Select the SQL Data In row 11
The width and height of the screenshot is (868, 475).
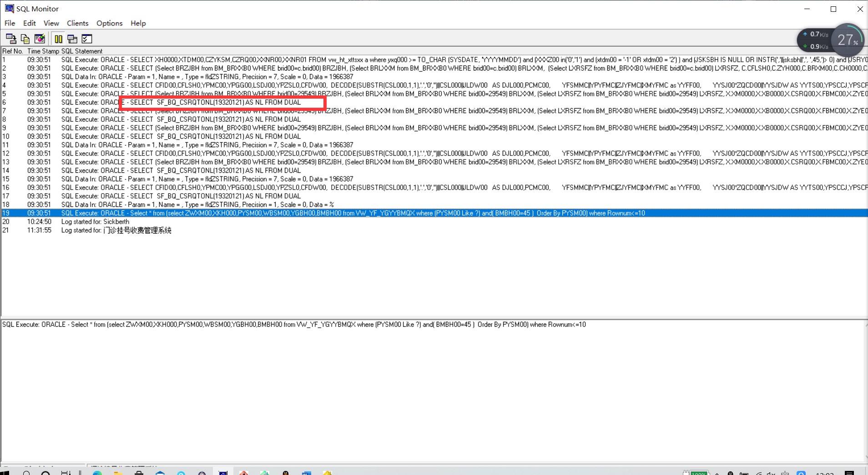tap(434, 145)
